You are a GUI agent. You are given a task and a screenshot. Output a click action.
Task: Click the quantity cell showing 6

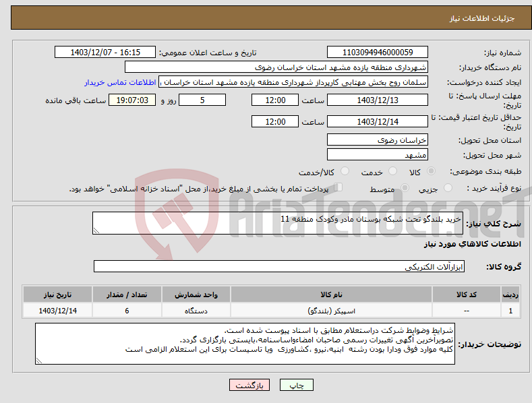[x=127, y=311]
